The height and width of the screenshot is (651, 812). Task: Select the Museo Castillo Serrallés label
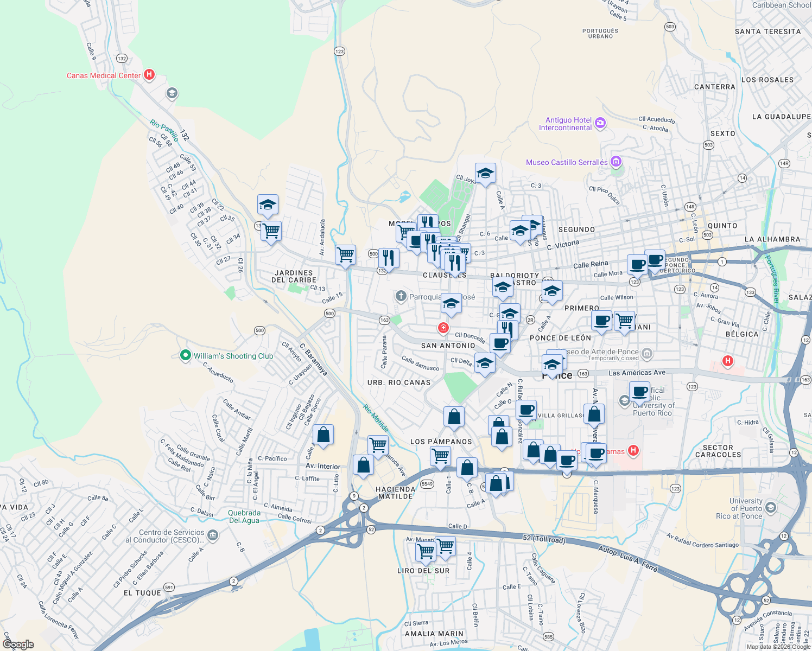pos(567,162)
